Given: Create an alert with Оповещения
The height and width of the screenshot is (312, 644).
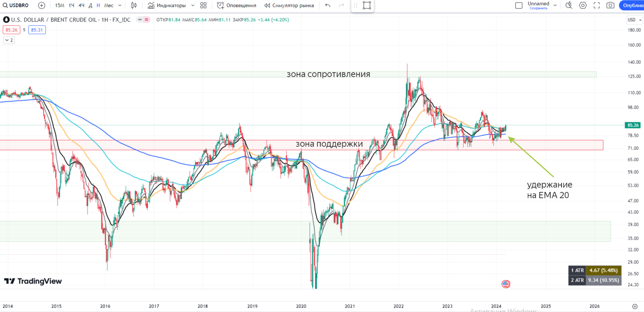Looking at the screenshot, I should 236,5.
